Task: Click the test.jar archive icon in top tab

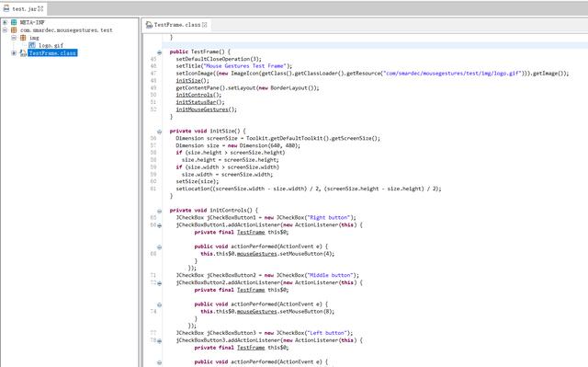Action: tap(6, 8)
